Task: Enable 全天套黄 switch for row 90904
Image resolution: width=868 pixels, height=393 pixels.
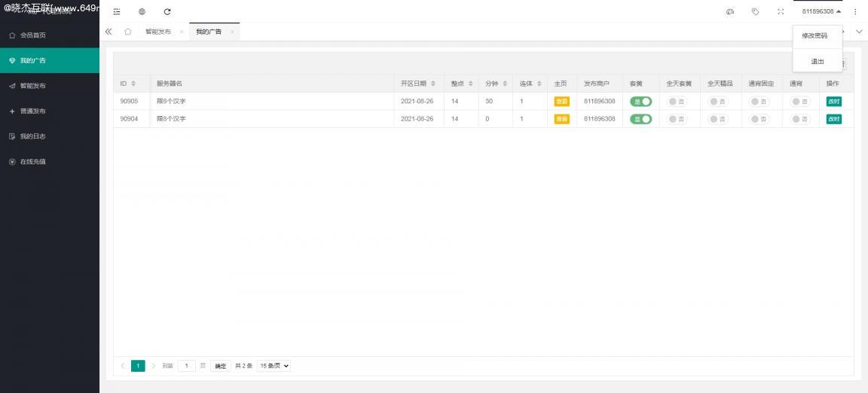Action: point(677,119)
